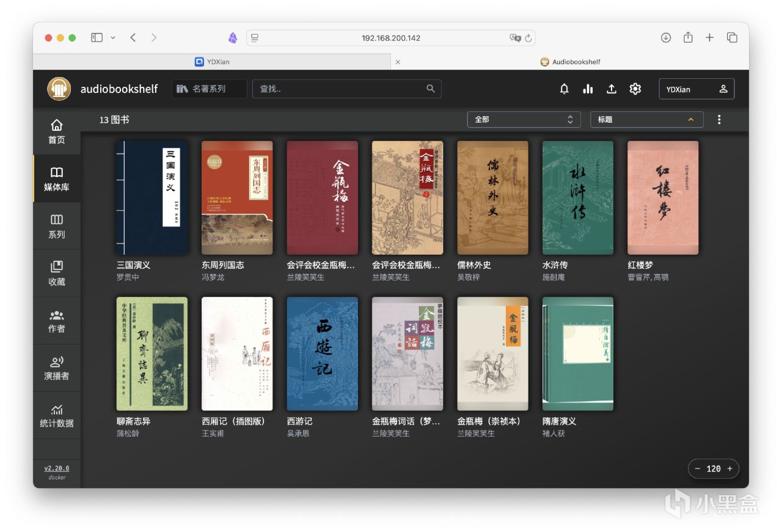The image size is (782, 532).
Task: Click the 西游记 title text
Action: click(x=300, y=421)
